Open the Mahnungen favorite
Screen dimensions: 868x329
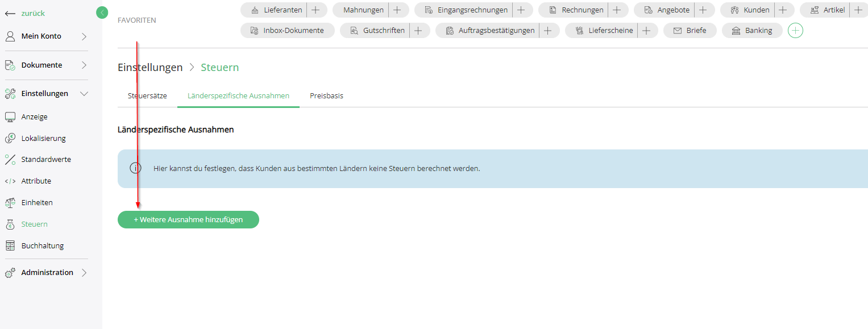pyautogui.click(x=360, y=10)
